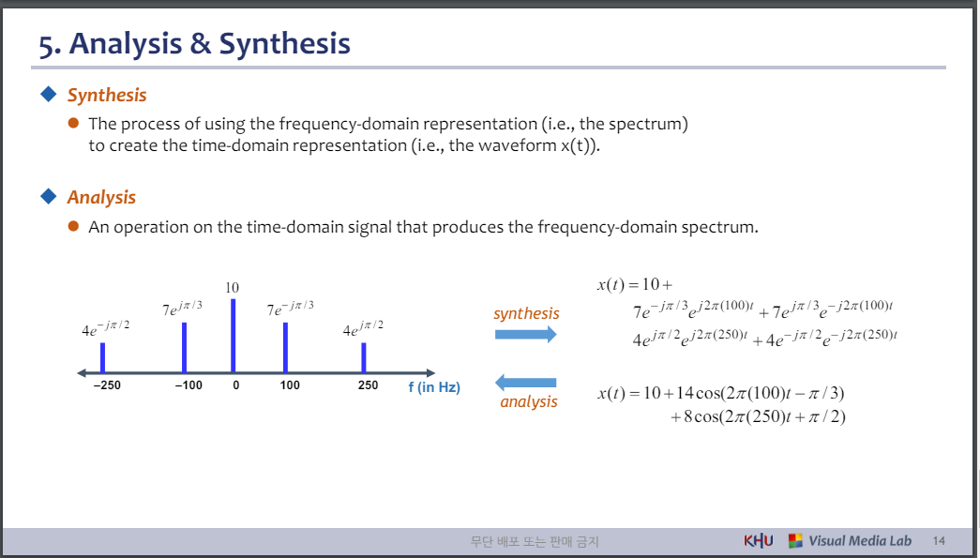Click the Analysis heading text
The width and height of the screenshot is (980, 558).
click(x=101, y=197)
